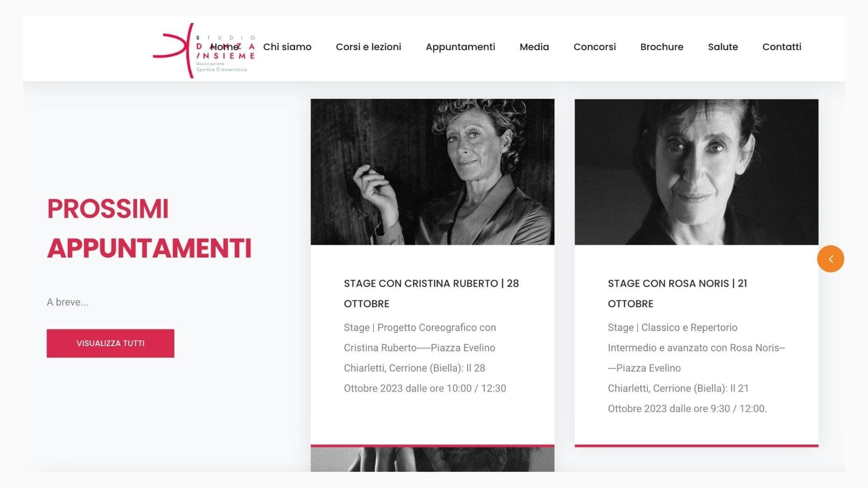Click the Studio Danza Insieme logo
Screen dimensions: 868x488
pyautogui.click(x=204, y=51)
